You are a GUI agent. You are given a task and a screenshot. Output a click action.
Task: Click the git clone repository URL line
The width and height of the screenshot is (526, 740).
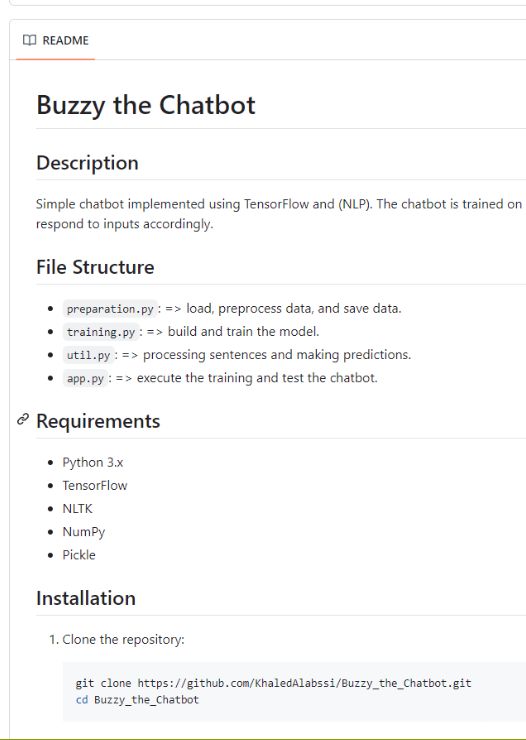point(273,683)
